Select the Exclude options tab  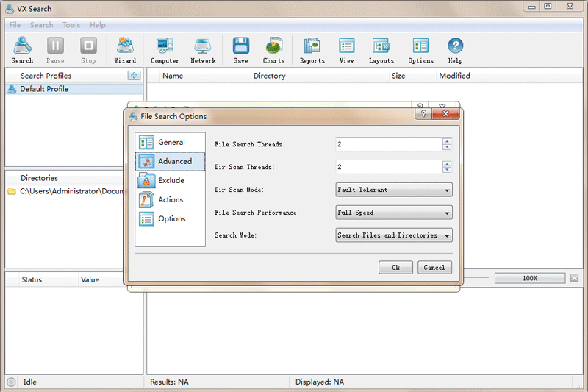[171, 180]
